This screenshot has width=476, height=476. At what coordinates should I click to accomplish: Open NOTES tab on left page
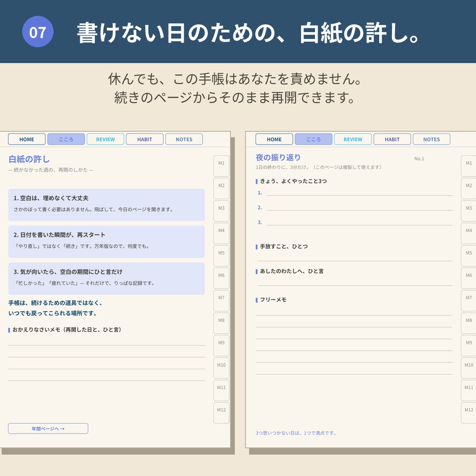184,139
